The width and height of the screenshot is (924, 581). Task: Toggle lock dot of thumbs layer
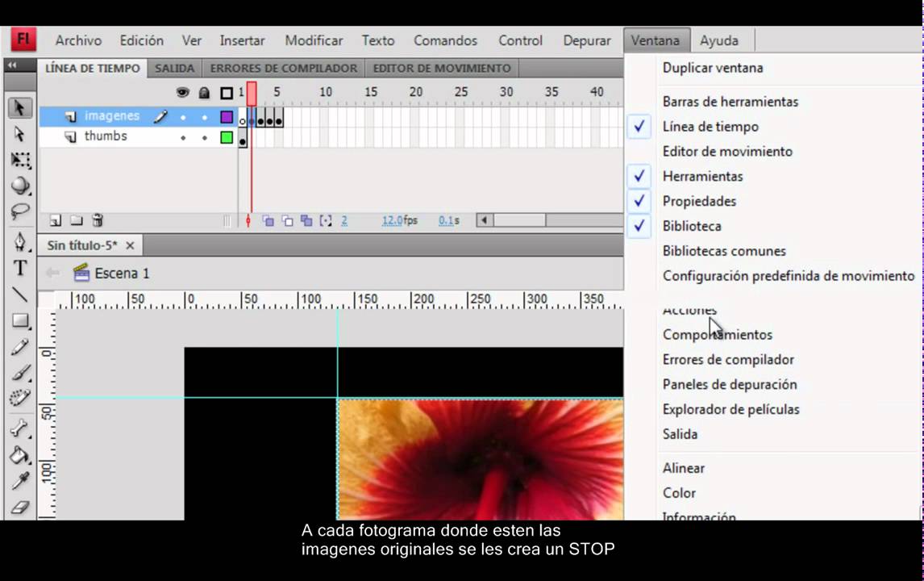pyautogui.click(x=205, y=137)
